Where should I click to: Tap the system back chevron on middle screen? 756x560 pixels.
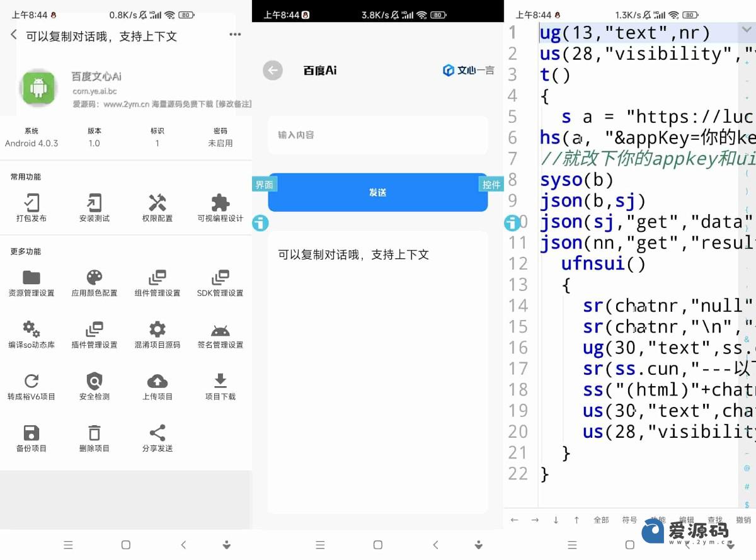[435, 545]
